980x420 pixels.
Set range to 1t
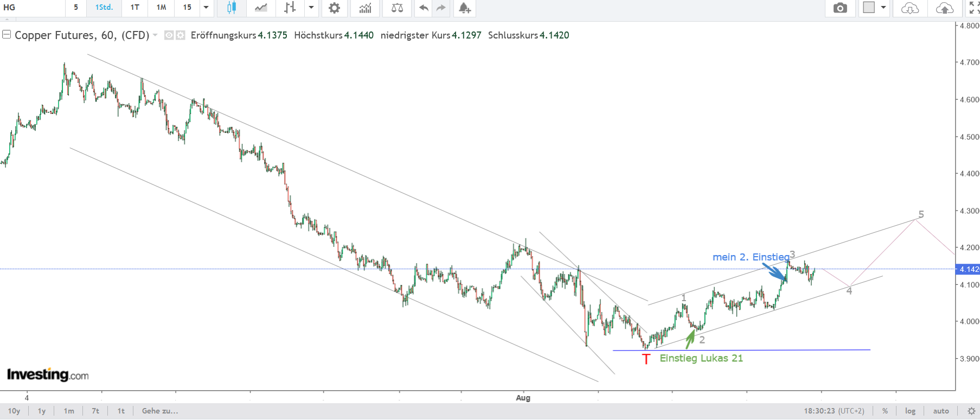(x=121, y=411)
